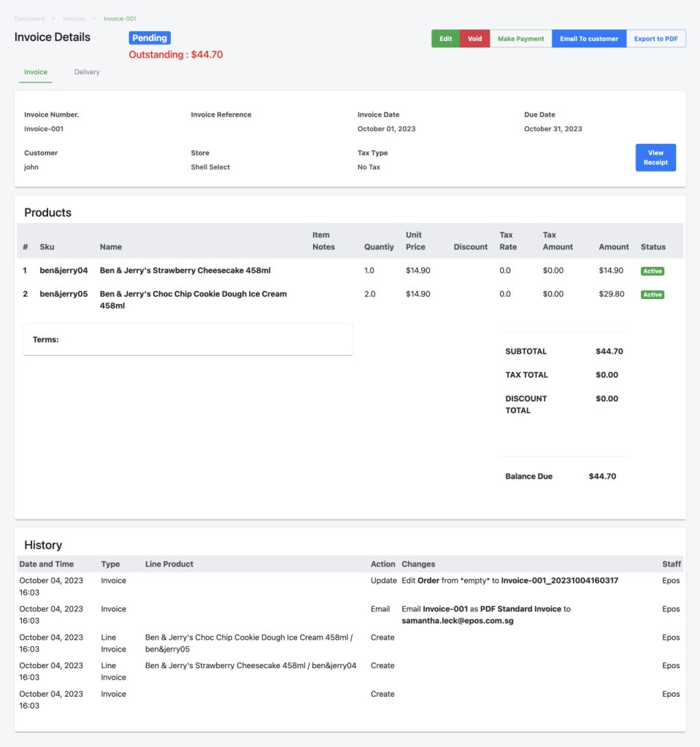Click the Email action history entry
This screenshot has width=700, height=747.
pos(380,609)
